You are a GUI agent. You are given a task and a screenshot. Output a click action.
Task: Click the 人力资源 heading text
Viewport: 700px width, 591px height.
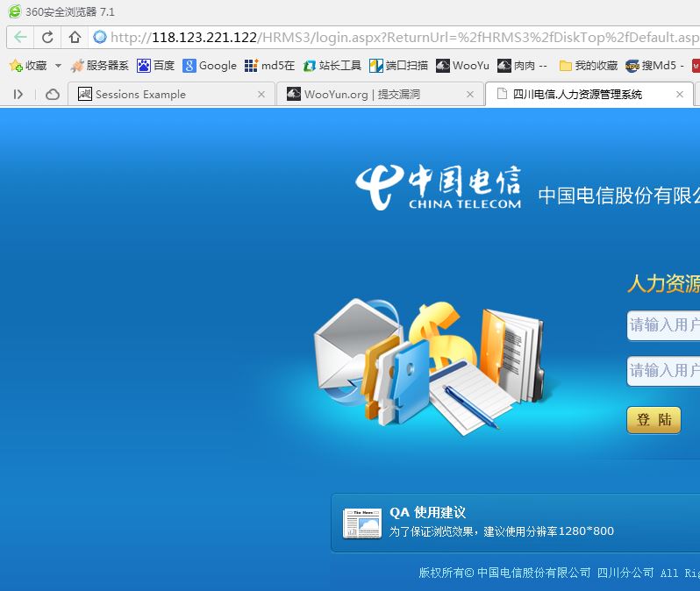664,284
